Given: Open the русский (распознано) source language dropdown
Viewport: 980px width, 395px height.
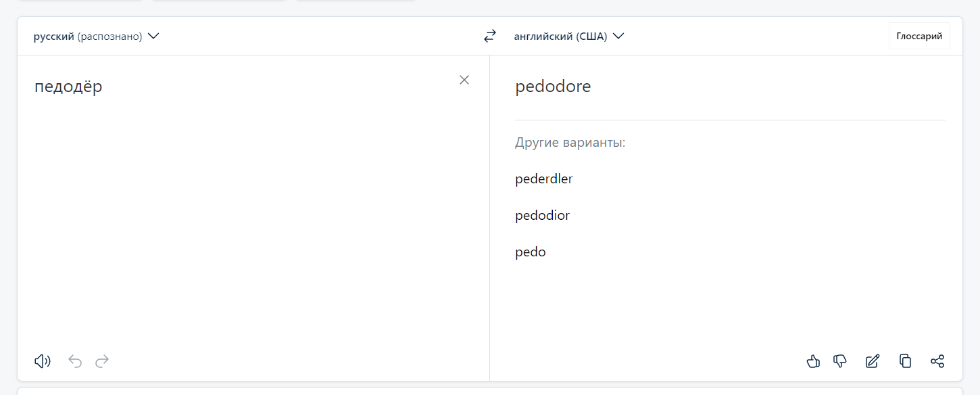Looking at the screenshot, I should tap(96, 37).
